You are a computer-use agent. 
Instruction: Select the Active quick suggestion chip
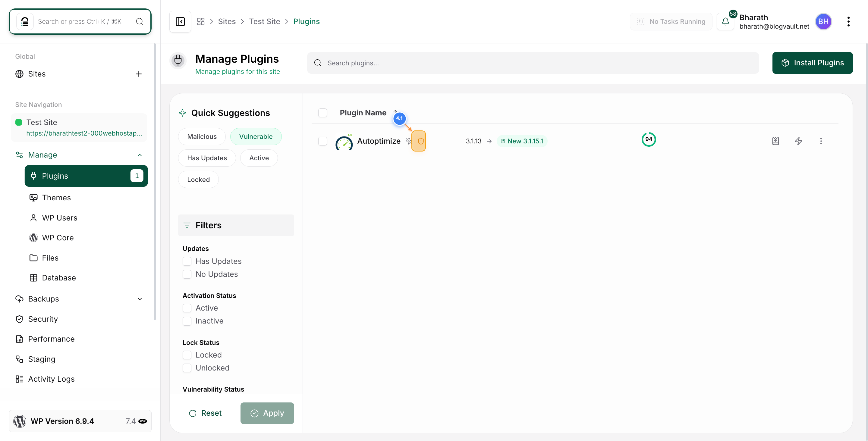(x=259, y=158)
